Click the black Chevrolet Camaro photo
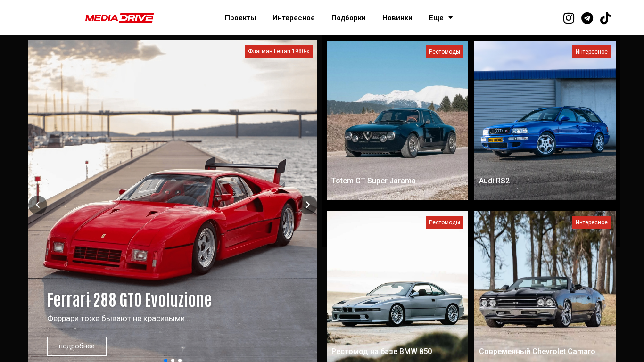 pyautogui.click(x=545, y=287)
